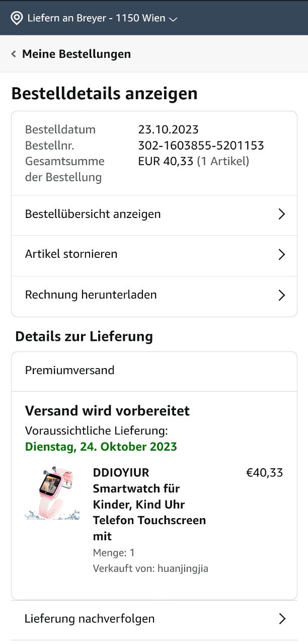308x644 pixels.
Task: Select 'Liefern an Breyer - 1150 Wien' text
Action: click(96, 19)
